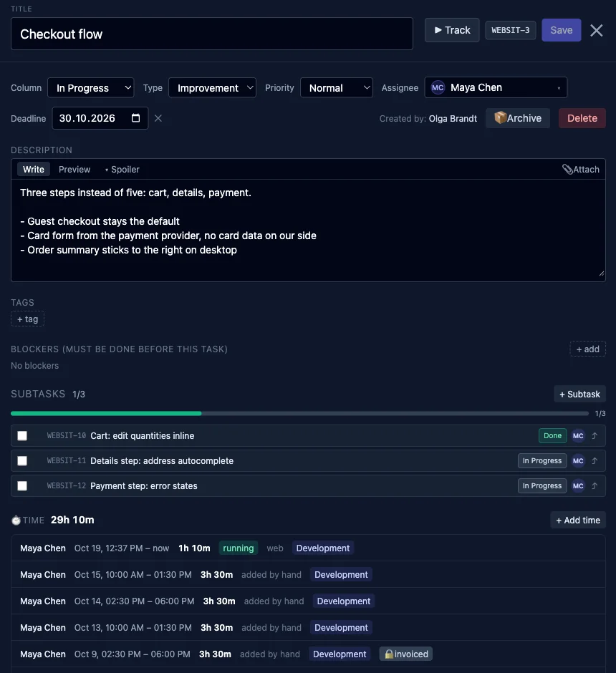
Task: Click the MC avatar on WEBSIT-10 subtask
Action: pos(578,435)
